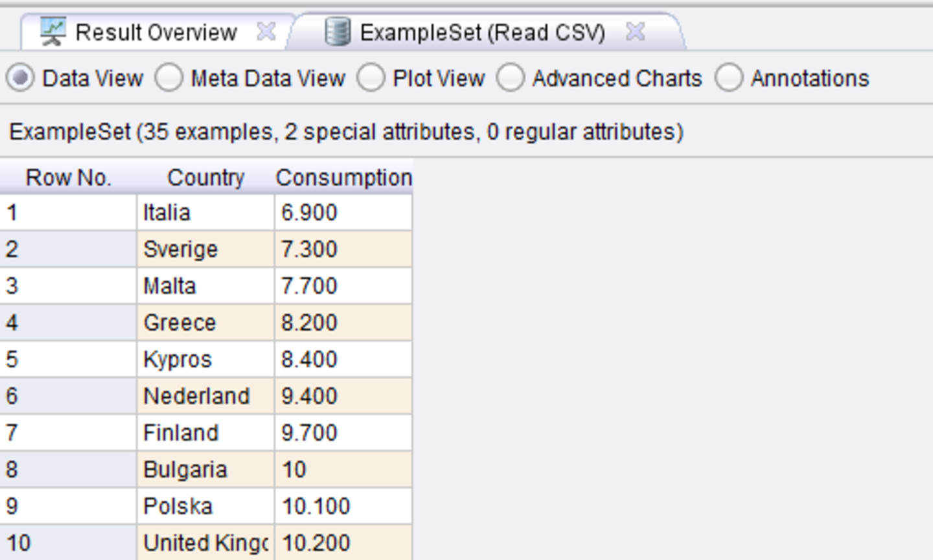Close the ExampleSet (Read CSV) tab
This screenshot has height=560, width=933.
tap(636, 31)
